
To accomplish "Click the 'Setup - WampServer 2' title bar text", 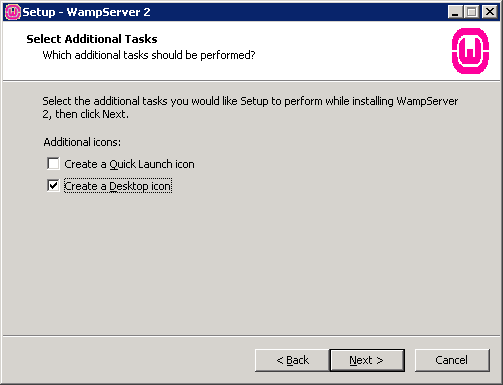I will coord(86,12).
